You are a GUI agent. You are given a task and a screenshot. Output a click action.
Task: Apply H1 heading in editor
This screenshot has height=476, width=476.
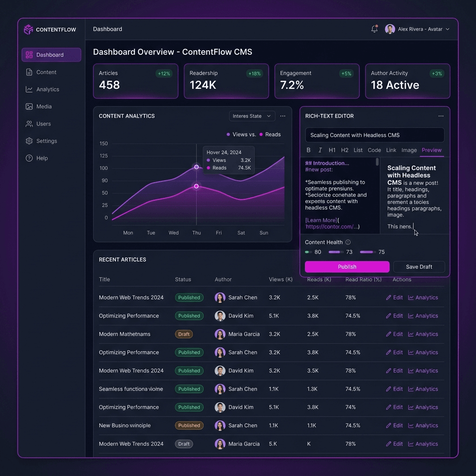click(x=332, y=150)
